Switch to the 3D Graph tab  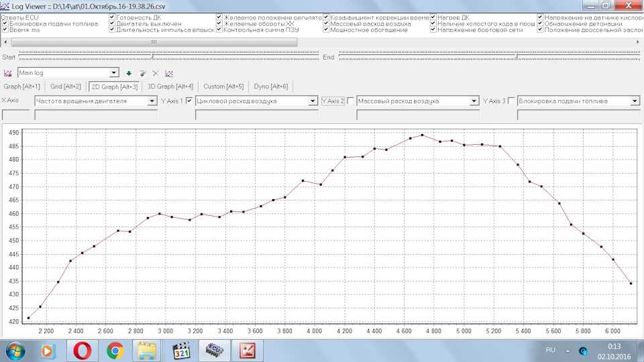pyautogui.click(x=170, y=86)
